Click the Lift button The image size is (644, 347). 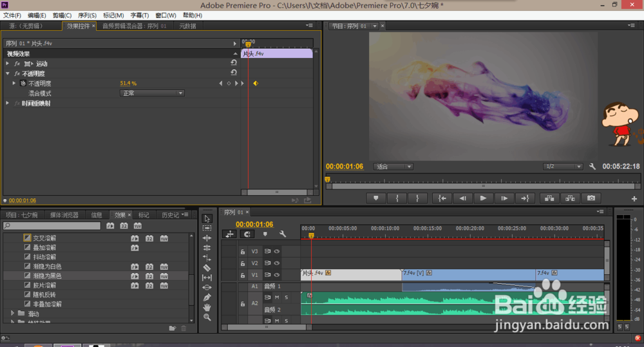pos(549,198)
